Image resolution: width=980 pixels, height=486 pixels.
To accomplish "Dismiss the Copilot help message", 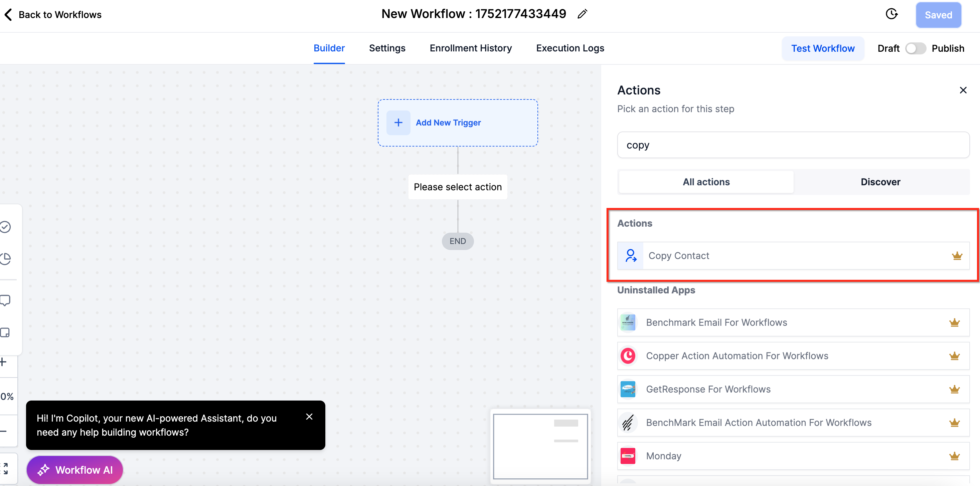I will [x=309, y=417].
